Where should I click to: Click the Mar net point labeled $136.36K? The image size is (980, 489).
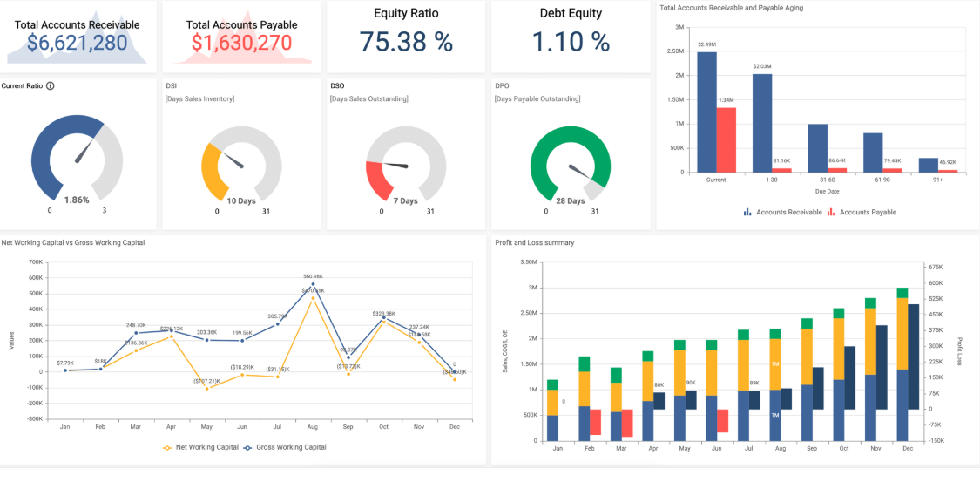(x=136, y=350)
